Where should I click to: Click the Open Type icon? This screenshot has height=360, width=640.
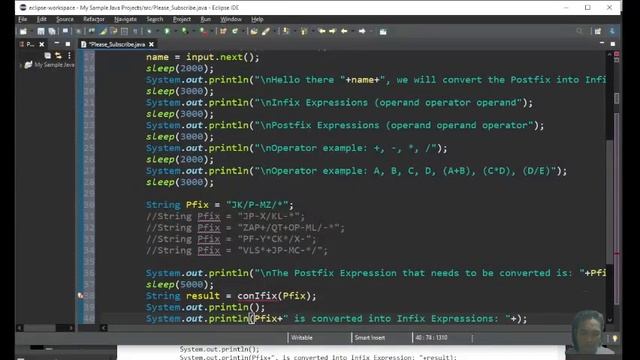pyautogui.click(x=254, y=31)
